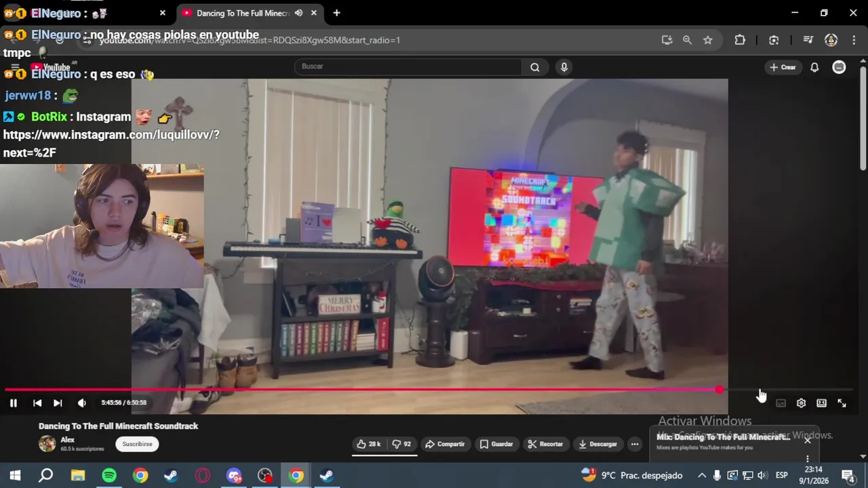Open the Windows Start menu
868x488 pixels.
(15, 475)
